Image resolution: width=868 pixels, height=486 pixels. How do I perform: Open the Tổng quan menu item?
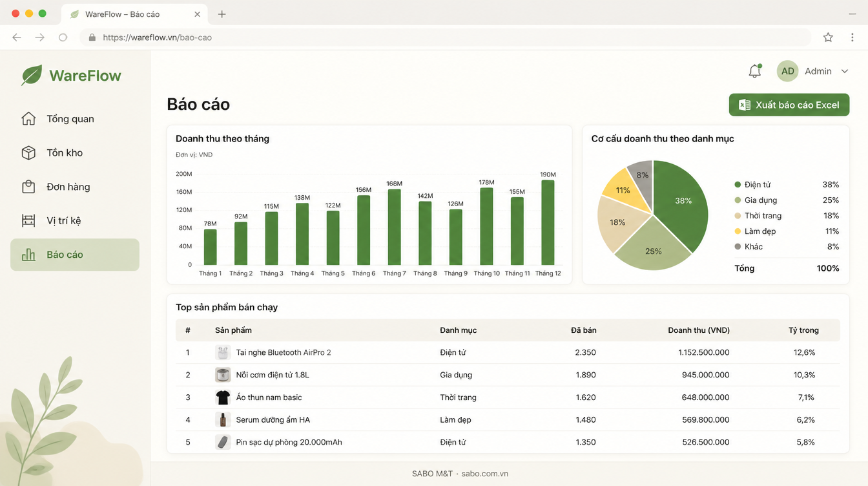75,119
